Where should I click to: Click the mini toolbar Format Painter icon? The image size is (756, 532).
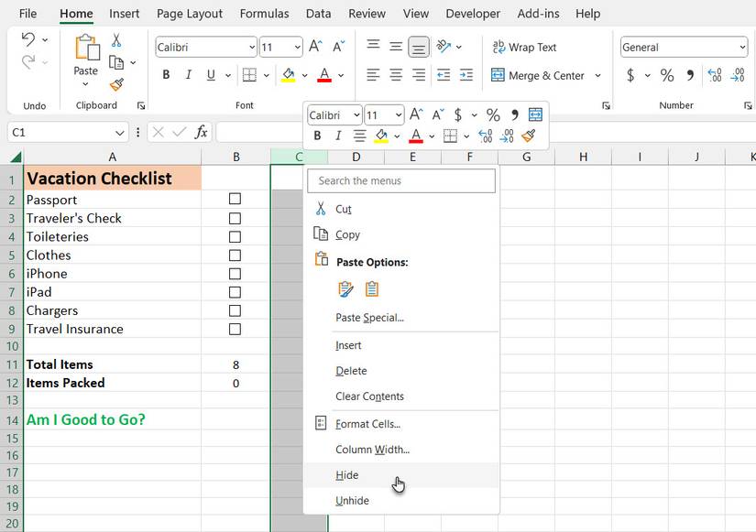(x=529, y=136)
